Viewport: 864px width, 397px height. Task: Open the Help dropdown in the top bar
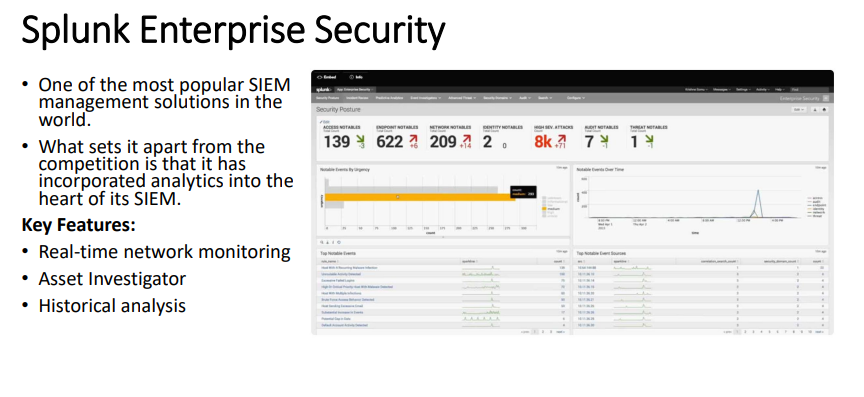(780, 89)
